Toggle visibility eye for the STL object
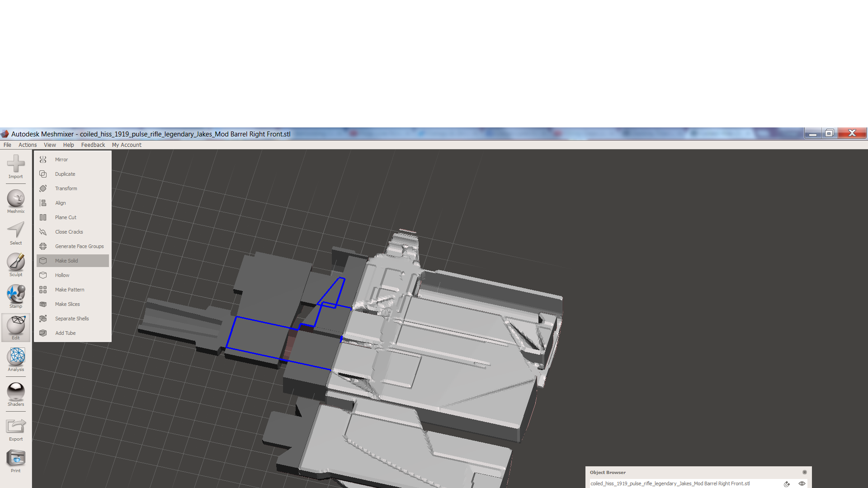This screenshot has height=488, width=868. point(802,483)
